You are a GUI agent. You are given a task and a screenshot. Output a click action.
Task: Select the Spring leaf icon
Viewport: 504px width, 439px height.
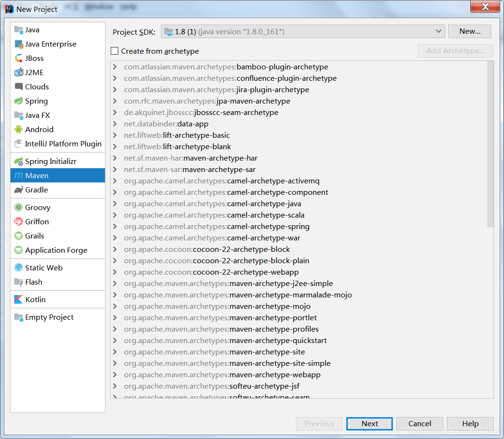point(19,101)
